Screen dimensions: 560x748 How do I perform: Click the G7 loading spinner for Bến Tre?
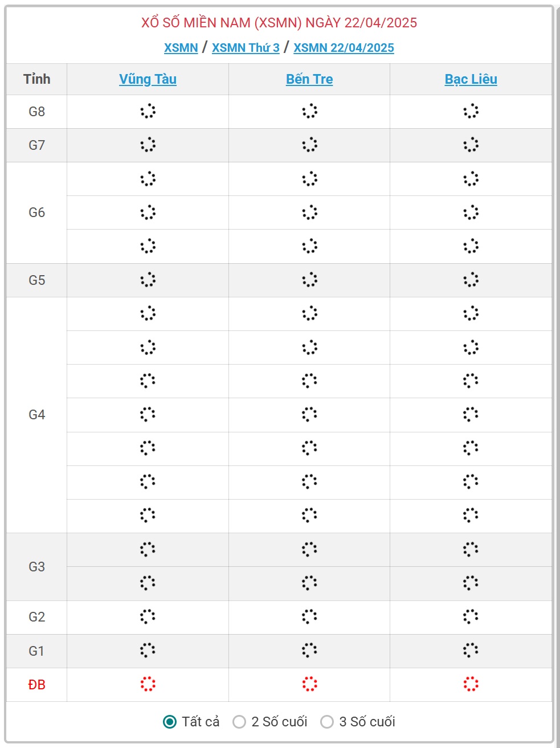[x=309, y=145]
